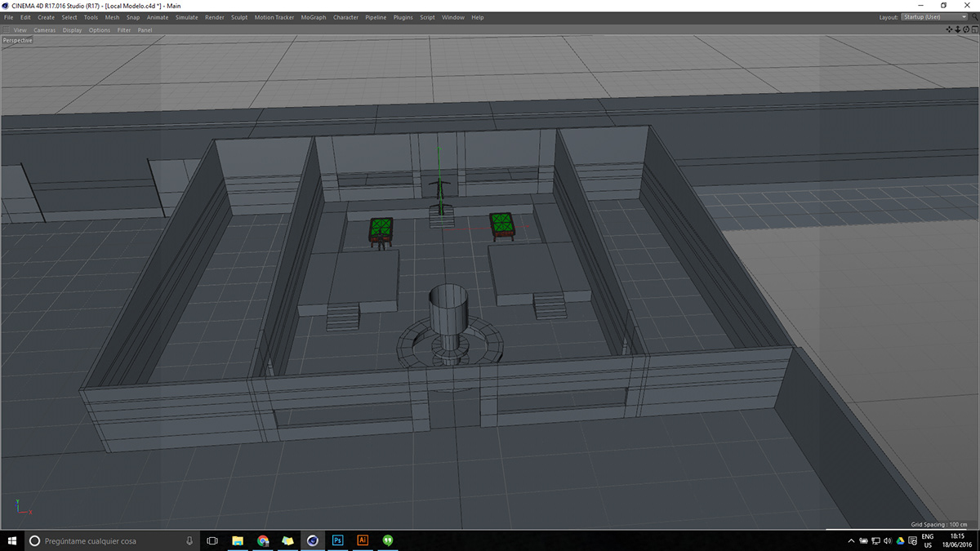Open the viewport Display menu
This screenshot has width=980, height=551.
click(x=72, y=30)
